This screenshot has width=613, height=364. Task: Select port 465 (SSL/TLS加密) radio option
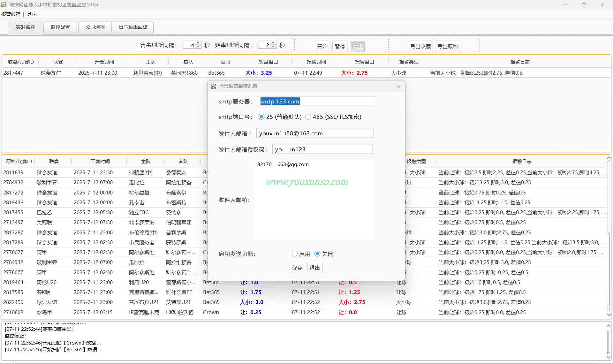pyautogui.click(x=333, y=117)
